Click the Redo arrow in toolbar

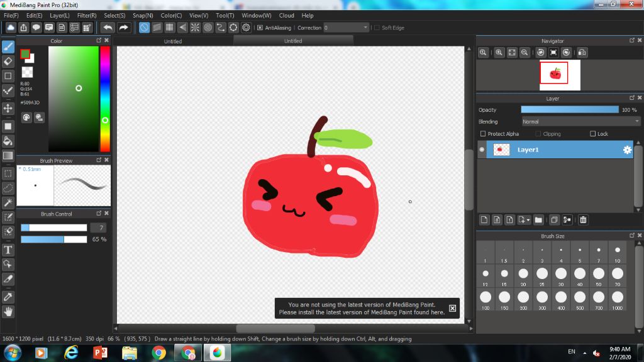pos(123,28)
